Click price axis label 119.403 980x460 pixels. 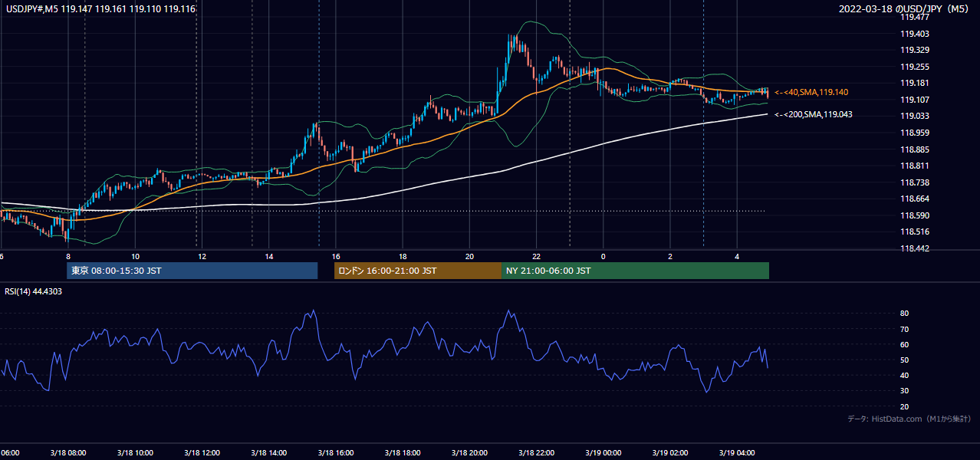tap(914, 34)
